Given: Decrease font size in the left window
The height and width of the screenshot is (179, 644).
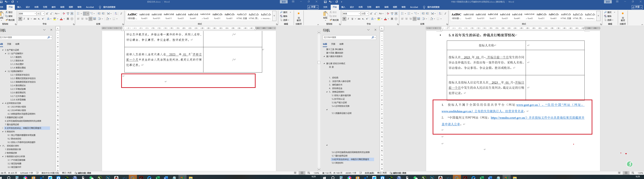Looking at the screenshot, I should click(x=51, y=14).
